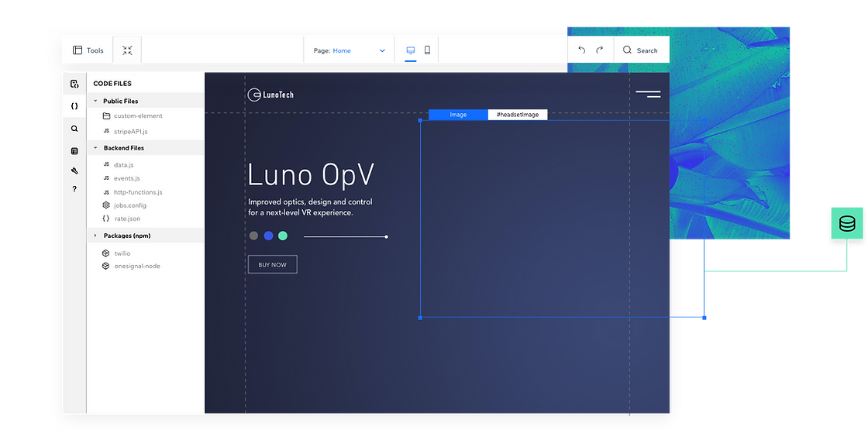This screenshot has width=868, height=434.
Task: Open the wrench tools icon in sidebar
Action: 74,171
